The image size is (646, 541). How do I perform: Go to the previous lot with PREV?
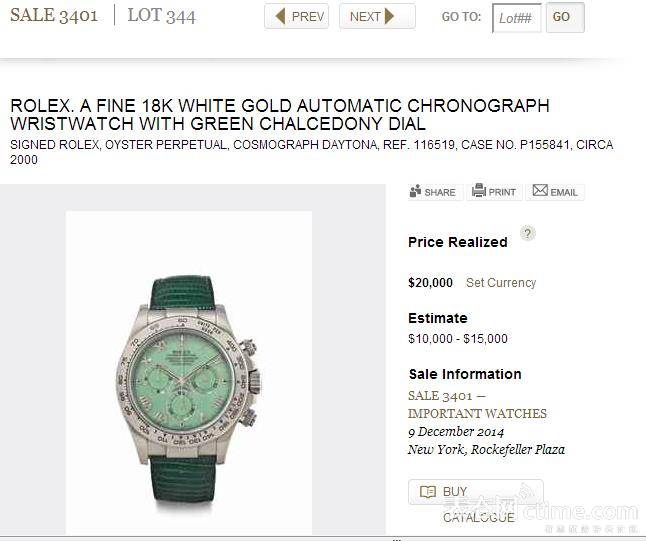click(296, 16)
